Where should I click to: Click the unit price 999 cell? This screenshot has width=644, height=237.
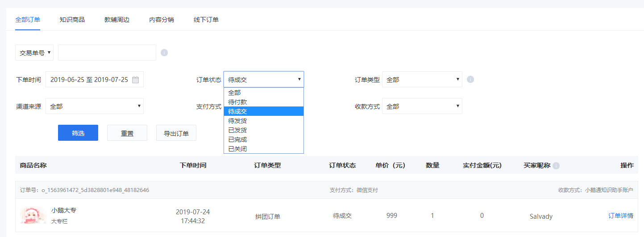pyautogui.click(x=392, y=216)
